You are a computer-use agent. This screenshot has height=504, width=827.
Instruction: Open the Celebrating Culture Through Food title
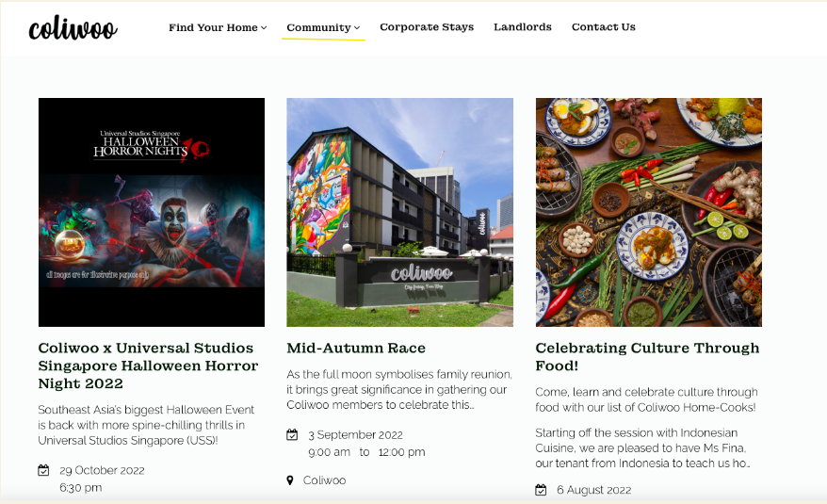[647, 357]
